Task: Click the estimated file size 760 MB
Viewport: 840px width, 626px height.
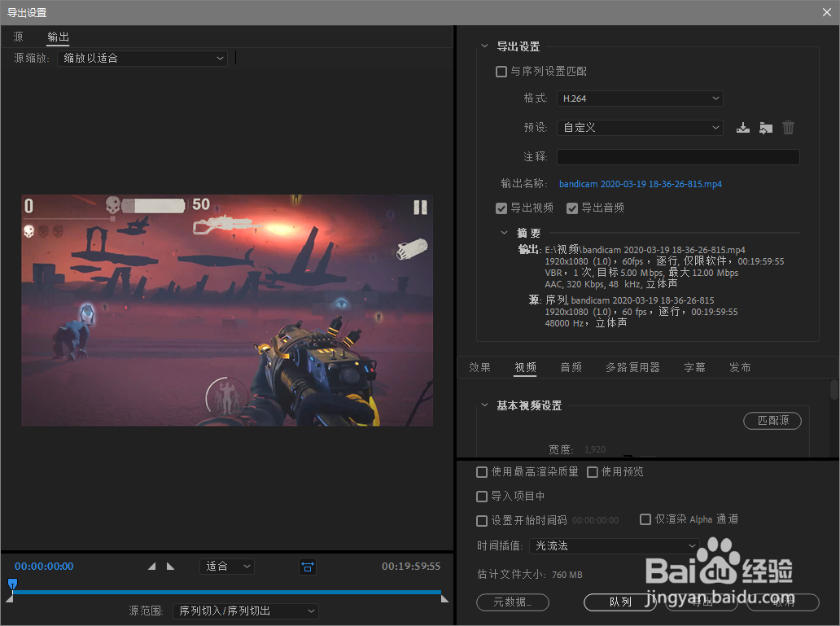Action: [567, 575]
